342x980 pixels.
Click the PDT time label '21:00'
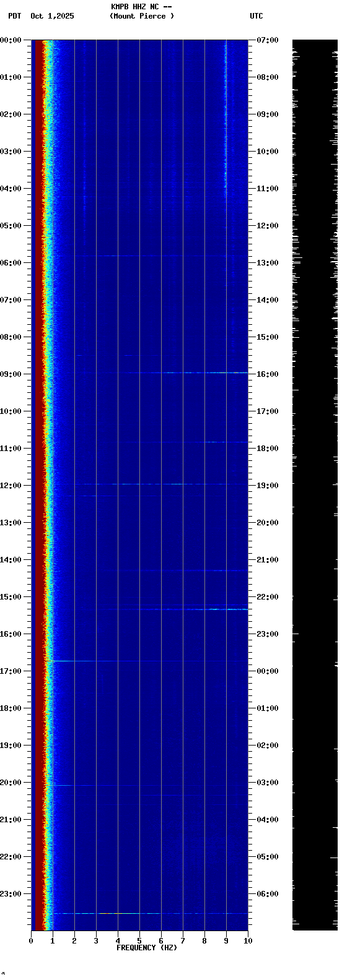[11, 820]
